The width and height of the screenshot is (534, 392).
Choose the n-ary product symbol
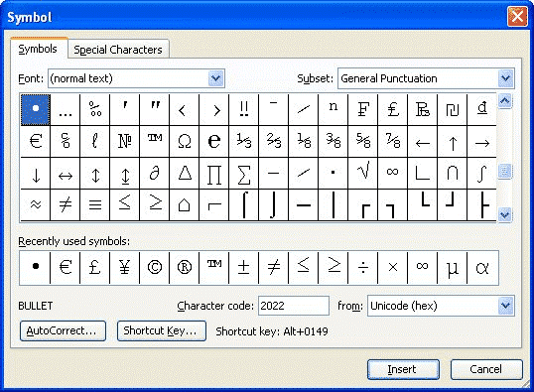click(x=214, y=174)
